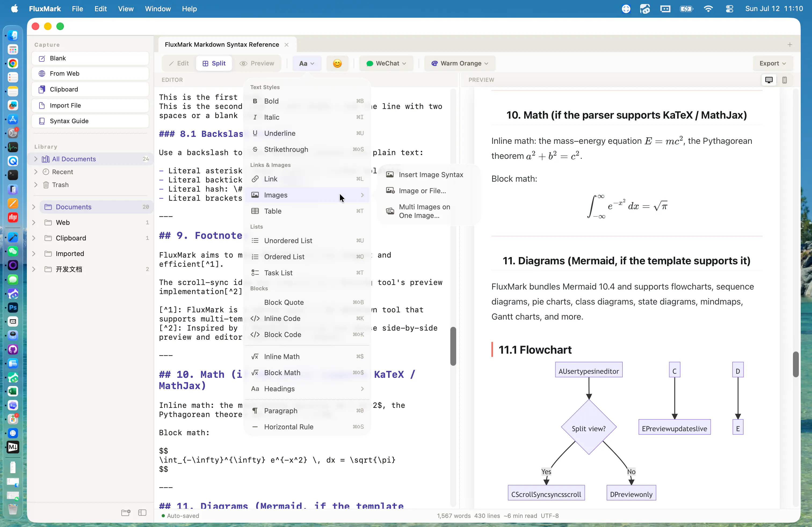Choose Underline in the text styles
The image size is (812, 527).
pos(307,133)
